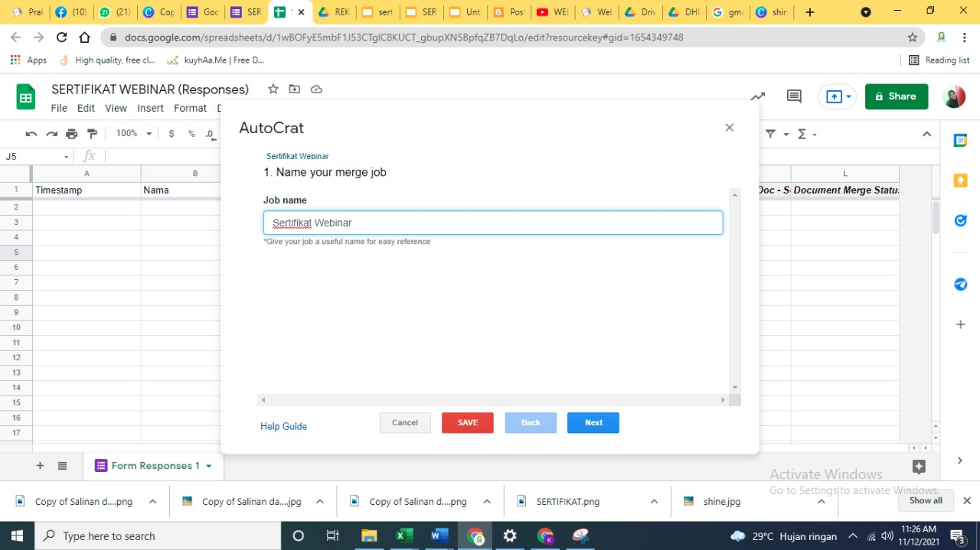Click the green Share button
The height and width of the screenshot is (550, 980).
(x=897, y=96)
